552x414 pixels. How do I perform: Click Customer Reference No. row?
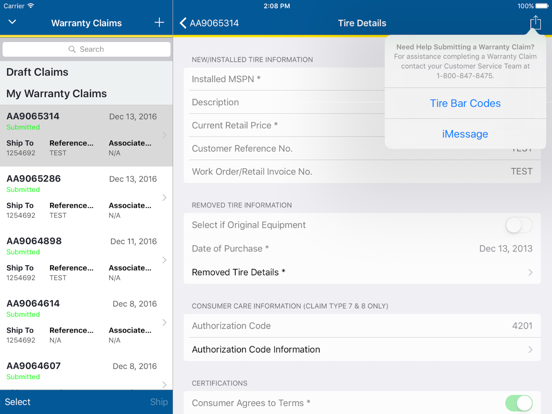[362, 149]
